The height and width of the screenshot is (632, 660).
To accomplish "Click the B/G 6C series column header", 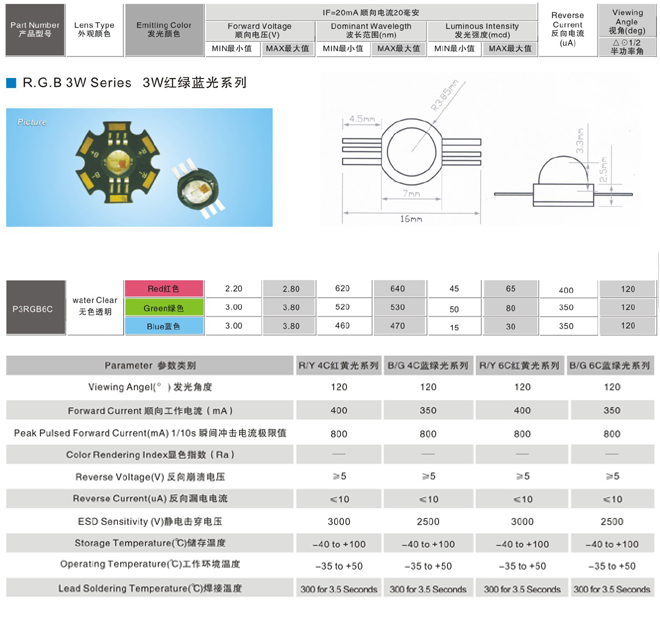I will pos(612,365).
